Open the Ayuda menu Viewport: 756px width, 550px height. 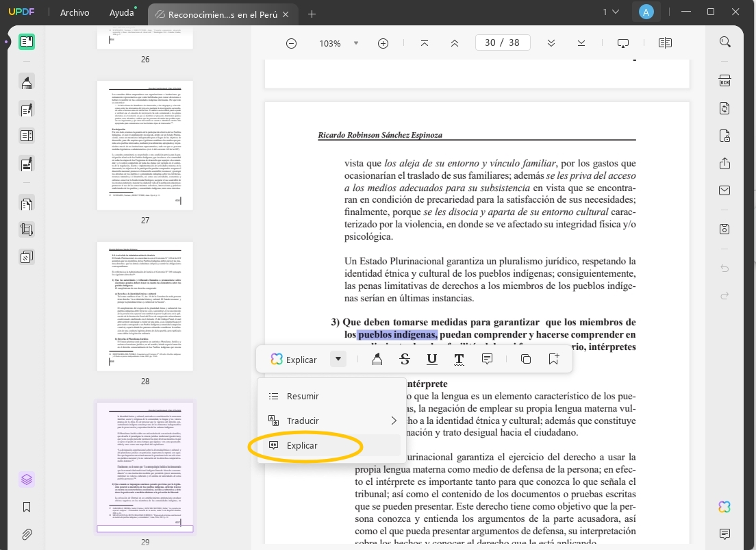tap(121, 12)
